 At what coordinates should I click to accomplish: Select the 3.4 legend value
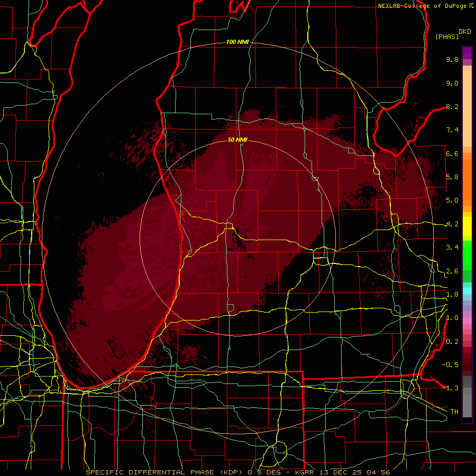[x=452, y=248]
